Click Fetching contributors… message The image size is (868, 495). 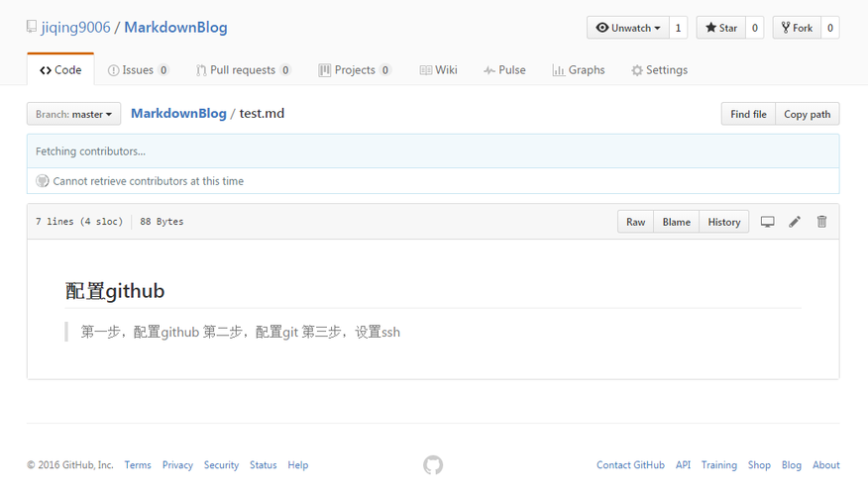pos(91,151)
